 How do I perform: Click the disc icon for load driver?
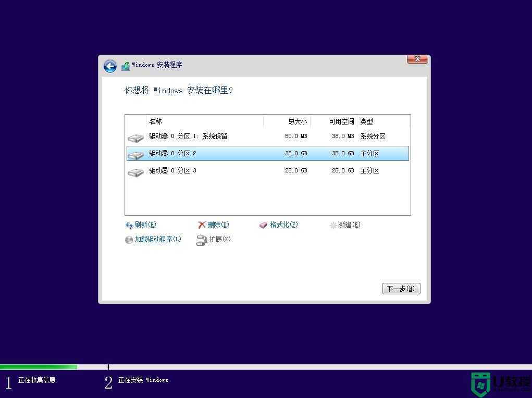pos(129,240)
